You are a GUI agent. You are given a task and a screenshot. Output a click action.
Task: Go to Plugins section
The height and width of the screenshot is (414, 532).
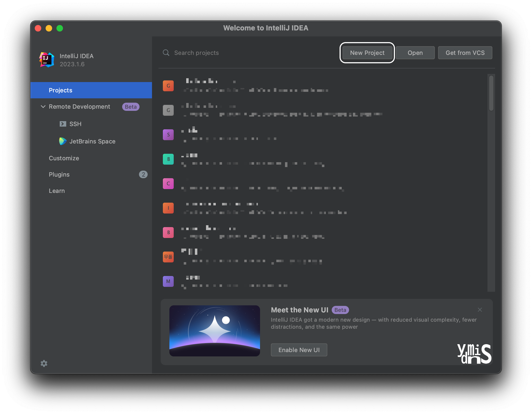pyautogui.click(x=59, y=174)
